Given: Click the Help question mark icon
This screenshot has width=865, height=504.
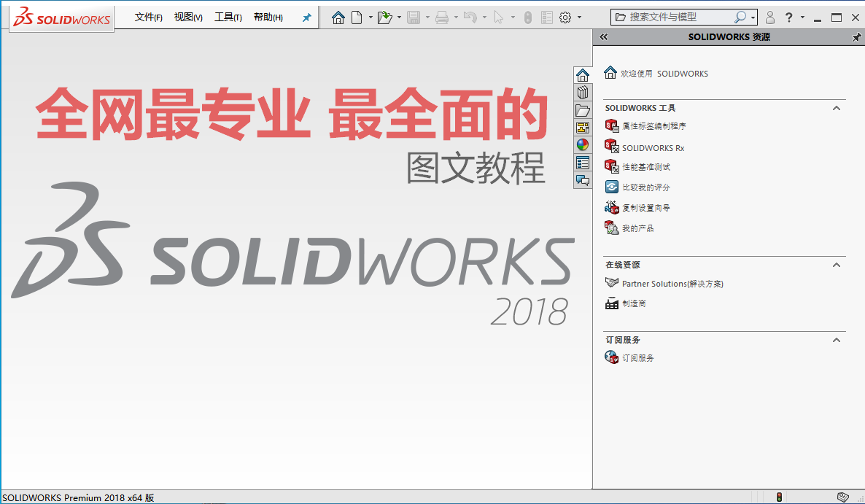Looking at the screenshot, I should [789, 18].
